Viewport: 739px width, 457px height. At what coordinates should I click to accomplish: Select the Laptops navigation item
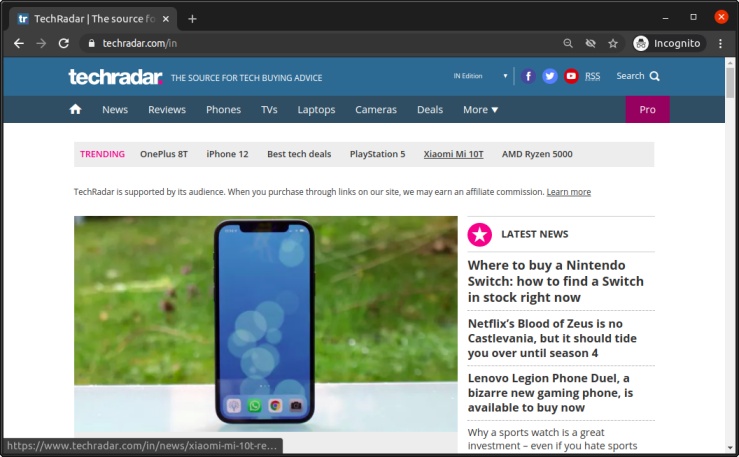click(316, 109)
